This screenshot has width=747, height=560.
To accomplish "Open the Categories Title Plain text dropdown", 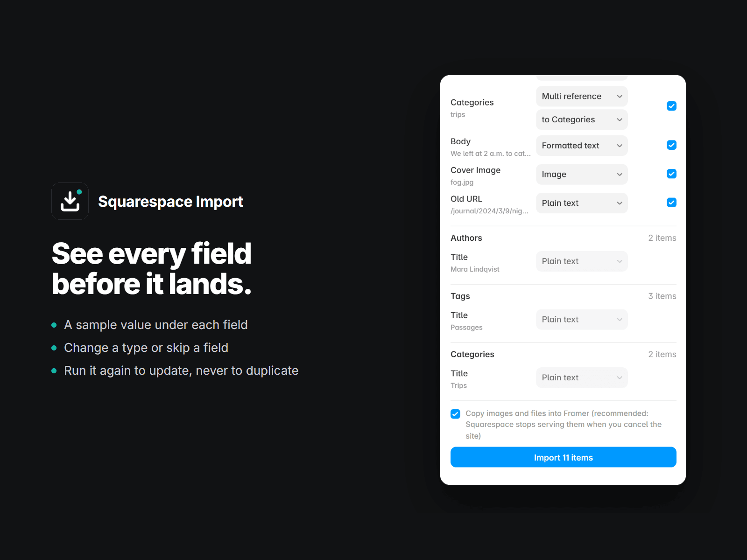I will (582, 378).
